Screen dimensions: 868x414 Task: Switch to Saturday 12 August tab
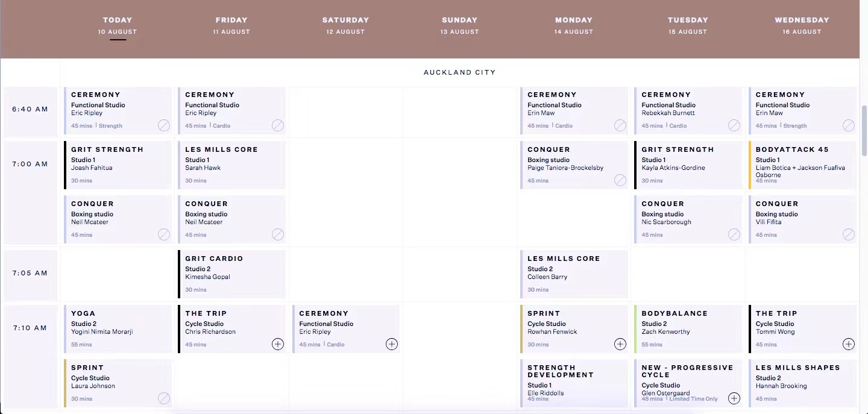point(345,25)
